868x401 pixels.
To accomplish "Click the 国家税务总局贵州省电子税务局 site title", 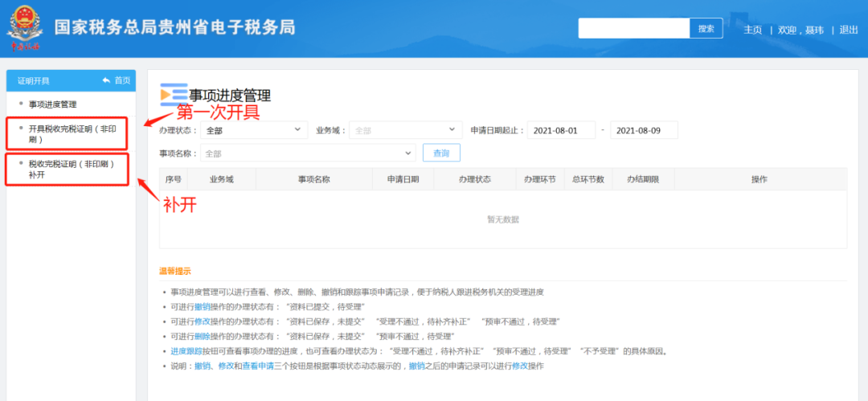I will pyautogui.click(x=174, y=27).
